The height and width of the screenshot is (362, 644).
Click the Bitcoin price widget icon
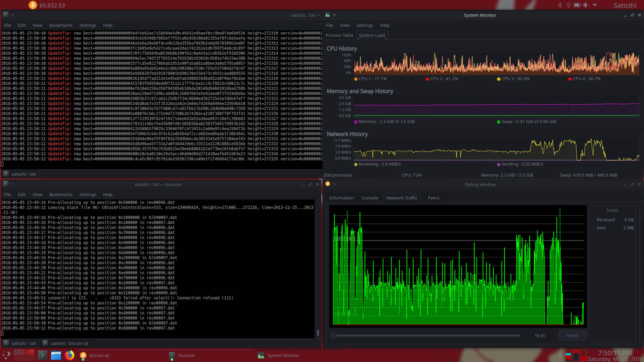click(x=33, y=5)
